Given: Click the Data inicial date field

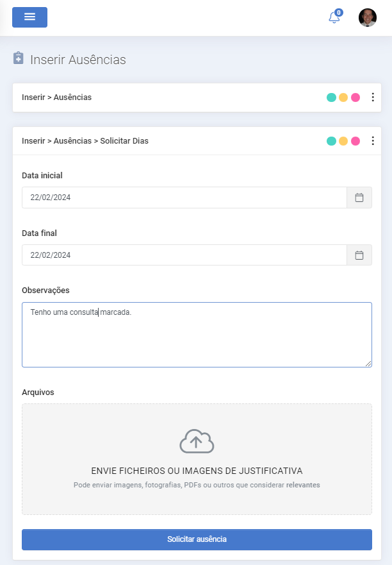Looking at the screenshot, I should coord(184,198).
